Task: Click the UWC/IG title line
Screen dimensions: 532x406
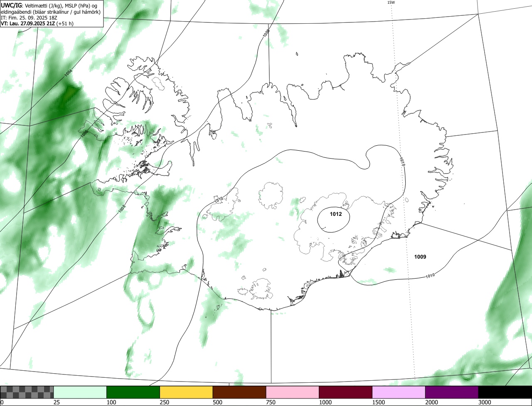Action: coord(49,5)
